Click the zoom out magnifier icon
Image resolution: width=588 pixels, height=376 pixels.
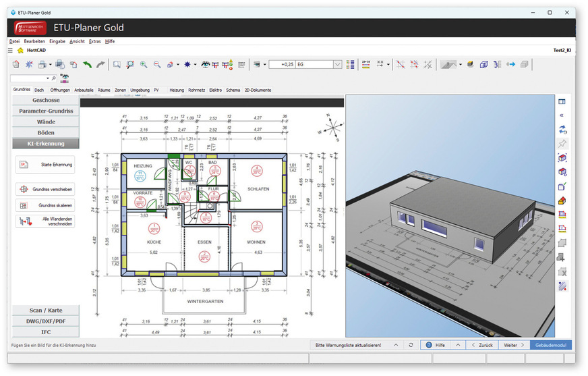[x=157, y=64]
